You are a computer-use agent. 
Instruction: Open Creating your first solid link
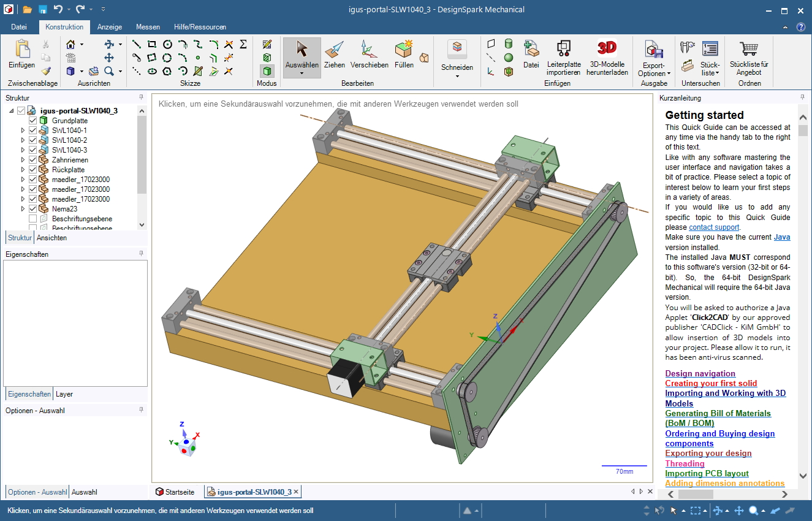[x=711, y=383]
